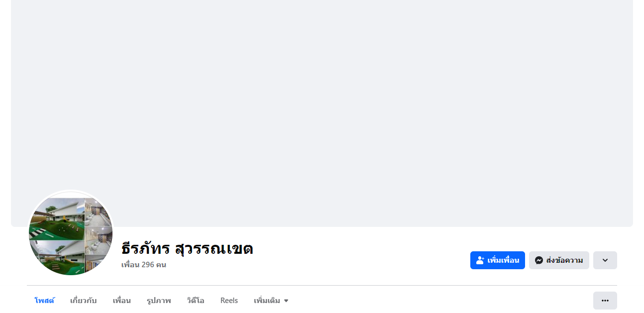This screenshot has height=313, width=644.
Task: Click the add-friend person icon
Action: [x=480, y=260]
